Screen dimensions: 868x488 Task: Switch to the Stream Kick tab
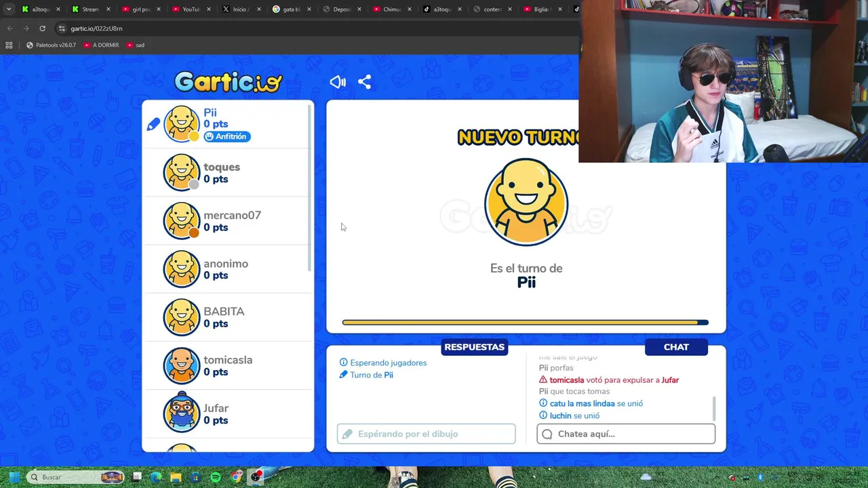pyautogui.click(x=90, y=9)
